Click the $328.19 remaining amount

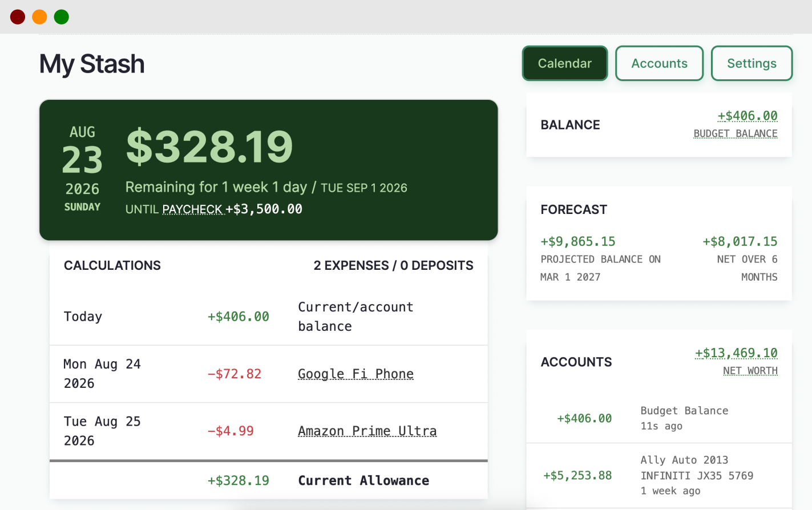tap(209, 147)
